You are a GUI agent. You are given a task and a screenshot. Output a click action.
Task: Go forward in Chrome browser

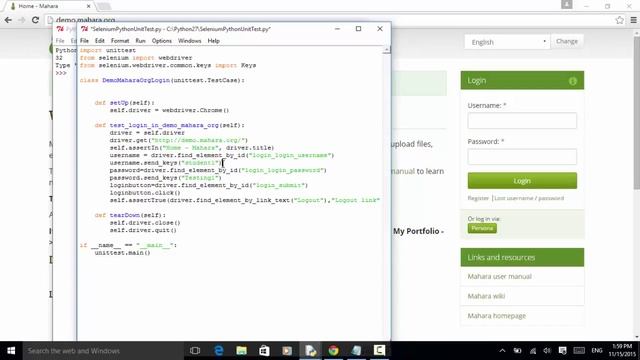pos(22,20)
